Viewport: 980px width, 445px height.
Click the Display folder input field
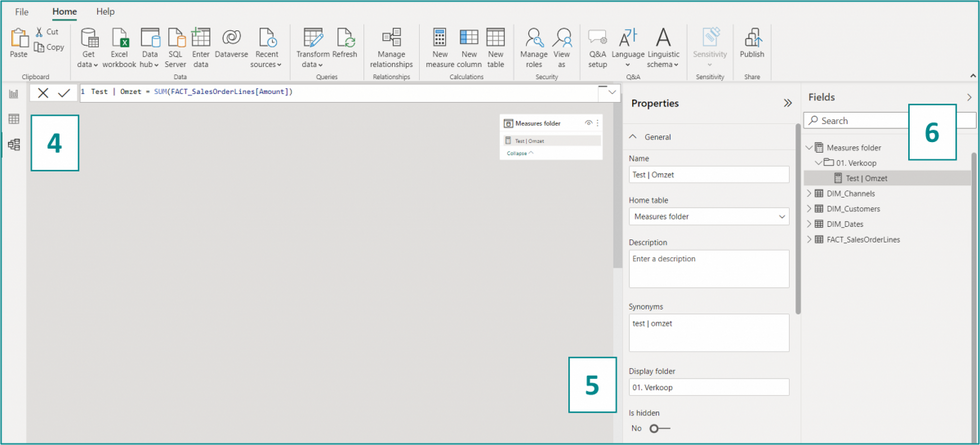(709, 387)
